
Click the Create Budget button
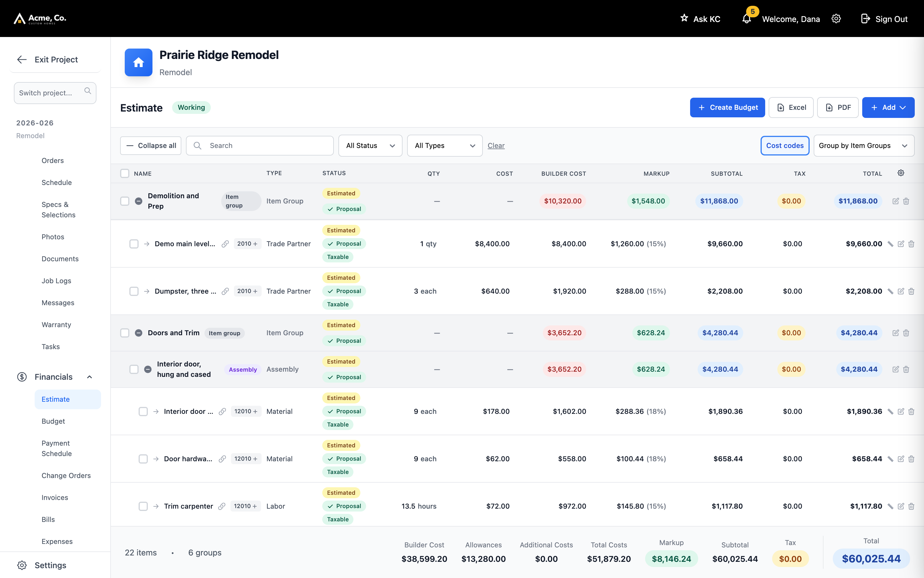[x=727, y=108]
